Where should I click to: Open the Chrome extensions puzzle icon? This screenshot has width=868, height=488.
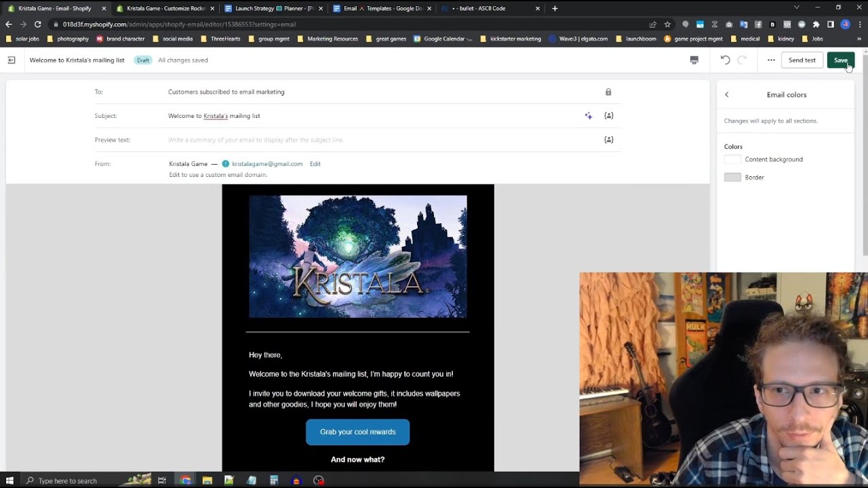(x=816, y=24)
